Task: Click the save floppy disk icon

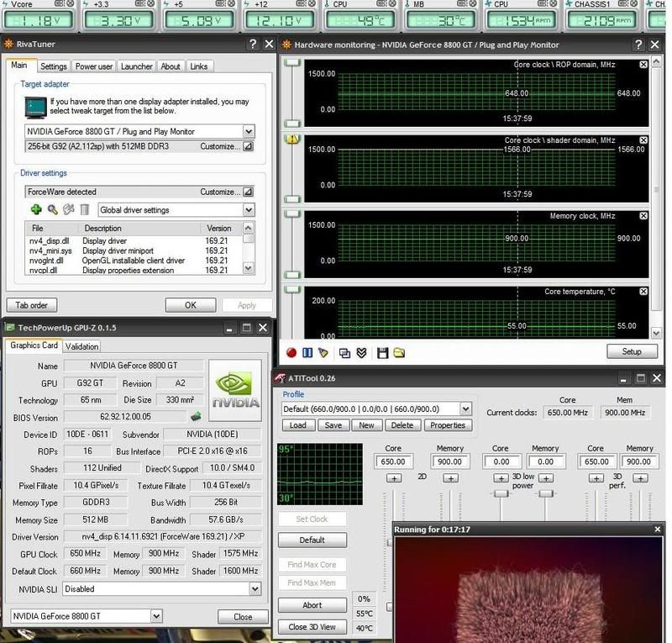Action: pos(383,352)
